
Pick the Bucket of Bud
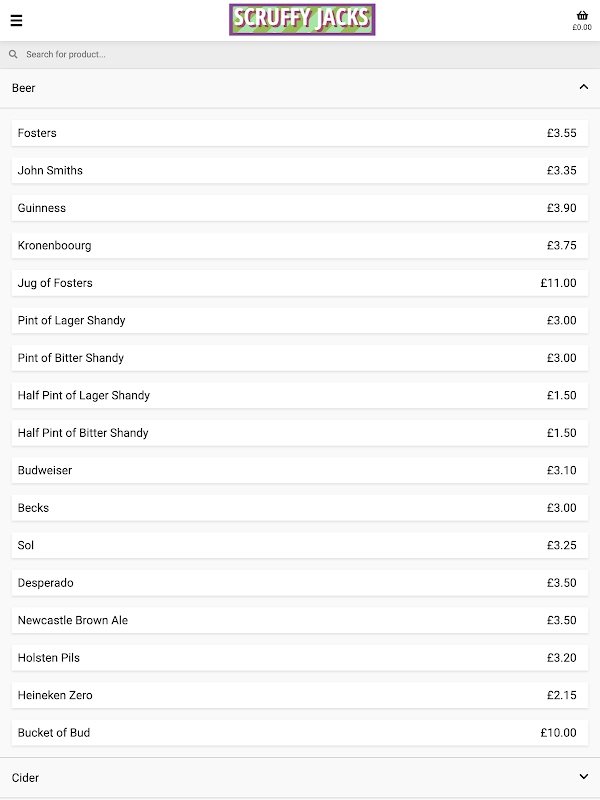coord(299,733)
